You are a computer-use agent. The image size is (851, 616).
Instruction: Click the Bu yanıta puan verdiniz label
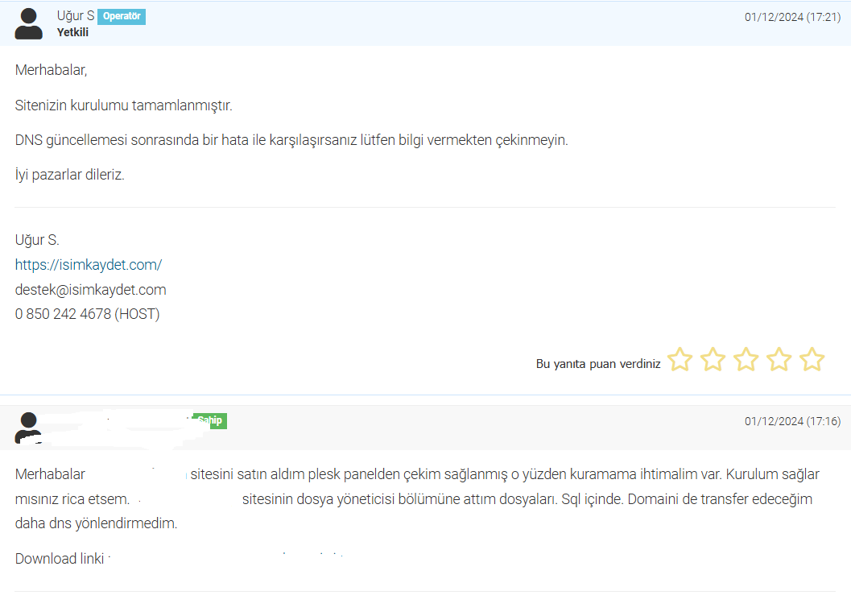tap(598, 364)
